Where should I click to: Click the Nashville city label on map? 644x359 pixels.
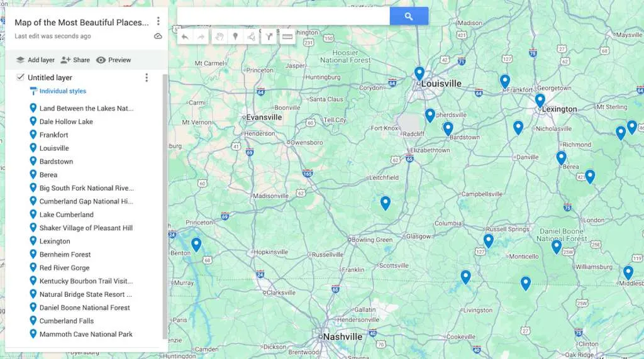pyautogui.click(x=343, y=337)
